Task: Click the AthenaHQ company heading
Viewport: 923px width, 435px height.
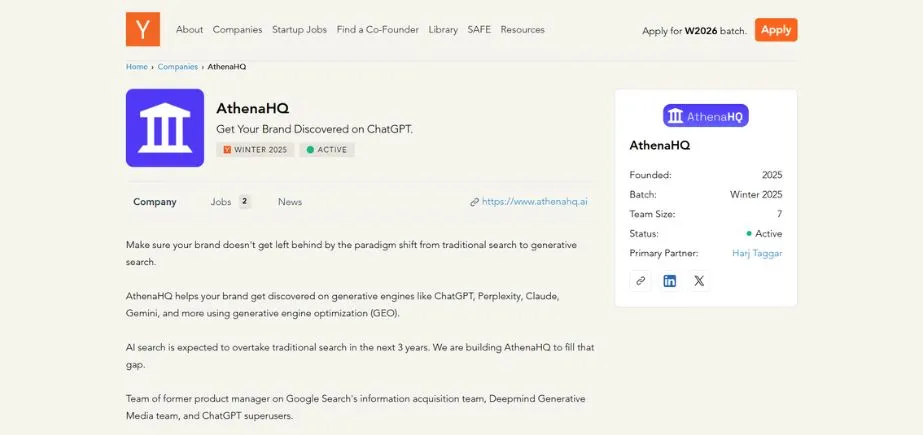Action: (253, 108)
